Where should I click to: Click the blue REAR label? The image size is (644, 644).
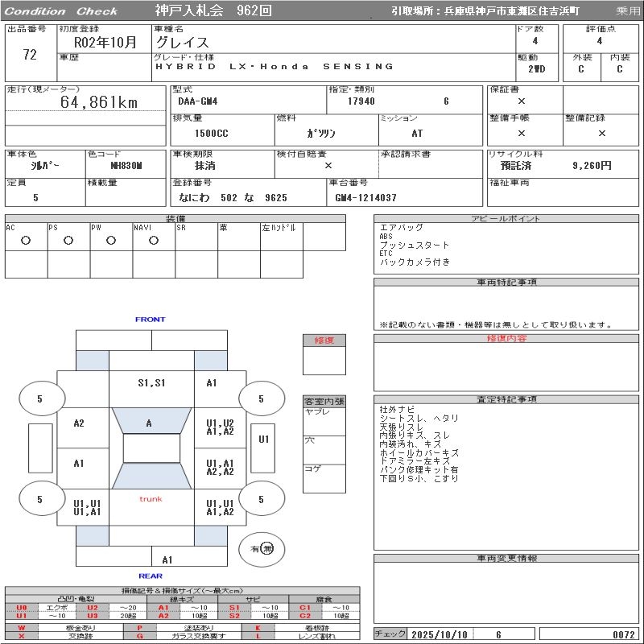(x=151, y=576)
